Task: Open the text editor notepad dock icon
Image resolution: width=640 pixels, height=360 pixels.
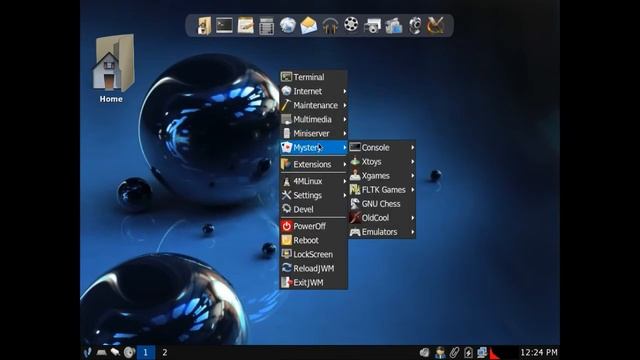Action: click(x=245, y=25)
